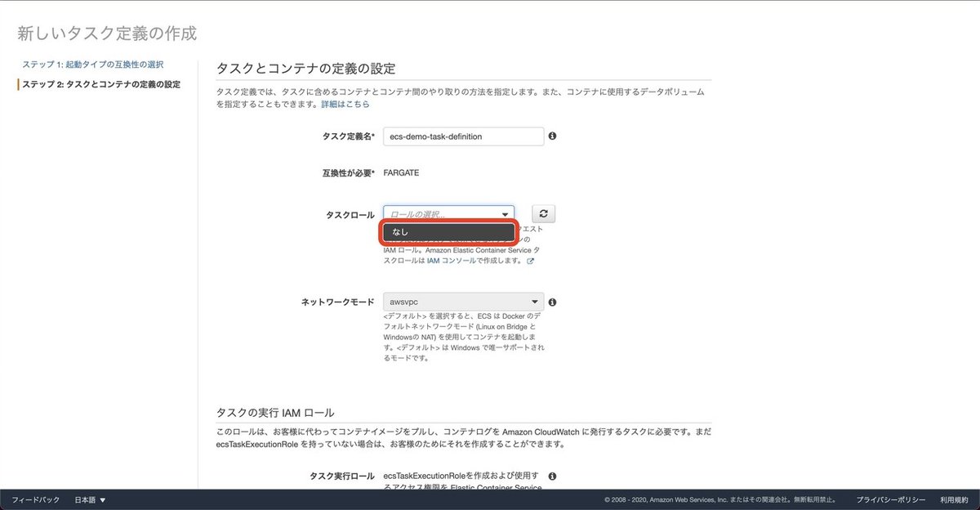The image size is (980, 510).
Task: Refresh the task role list
Action: pyautogui.click(x=543, y=212)
